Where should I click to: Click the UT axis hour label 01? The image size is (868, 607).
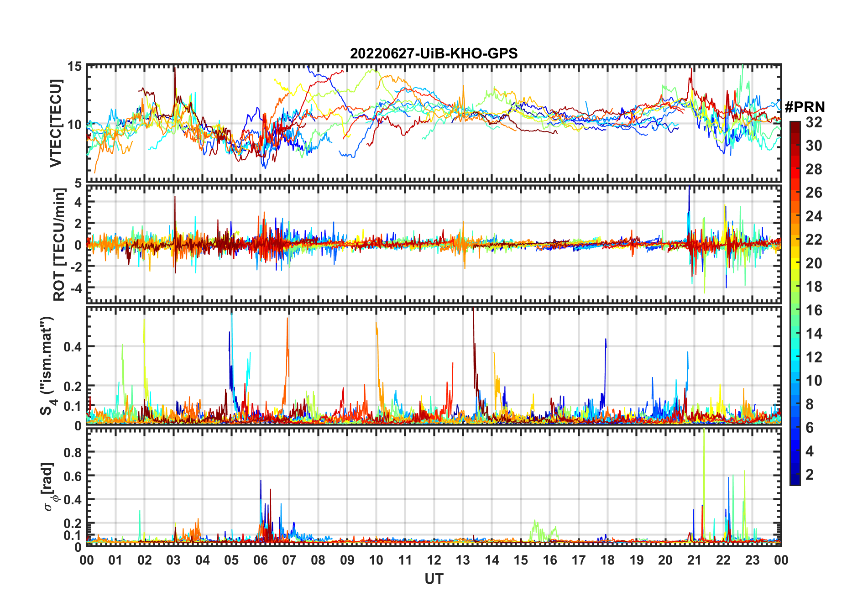115,560
